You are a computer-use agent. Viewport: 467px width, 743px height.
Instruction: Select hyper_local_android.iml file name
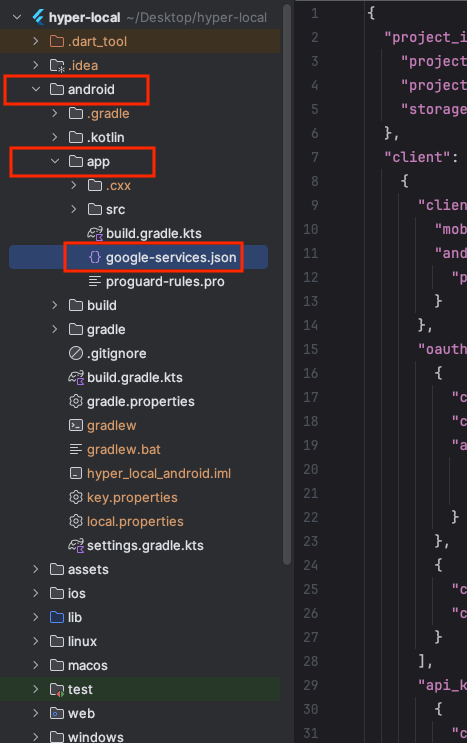coord(159,473)
